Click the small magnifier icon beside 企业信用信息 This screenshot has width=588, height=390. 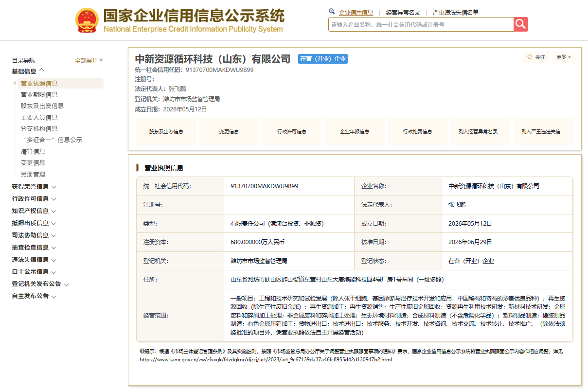[x=332, y=12]
